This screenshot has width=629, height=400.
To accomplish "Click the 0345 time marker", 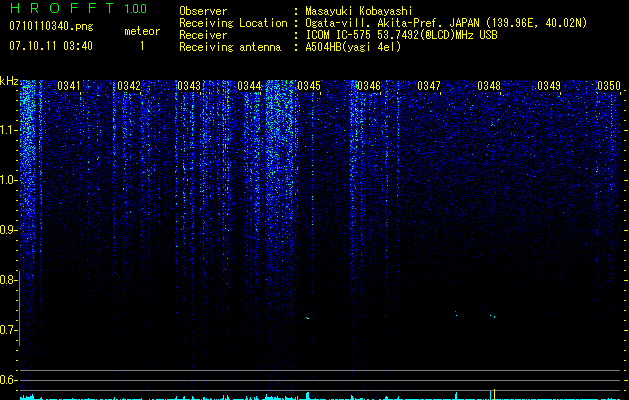I will point(309,86).
